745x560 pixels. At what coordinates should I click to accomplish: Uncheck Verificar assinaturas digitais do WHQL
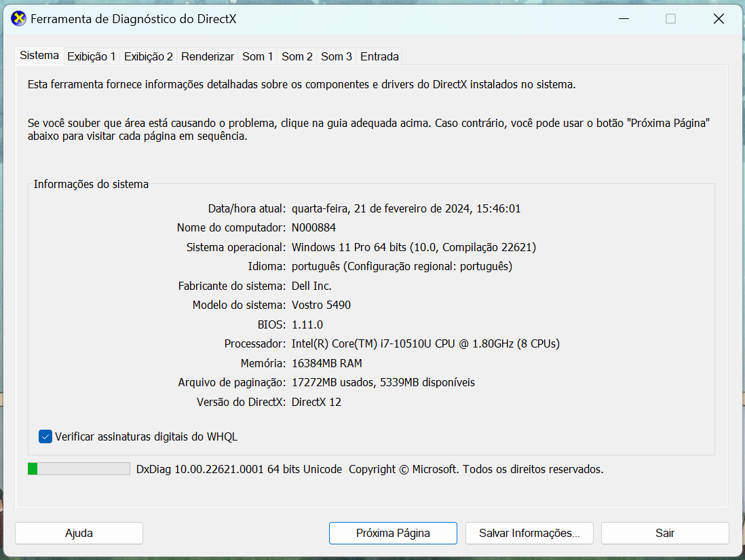(45, 436)
